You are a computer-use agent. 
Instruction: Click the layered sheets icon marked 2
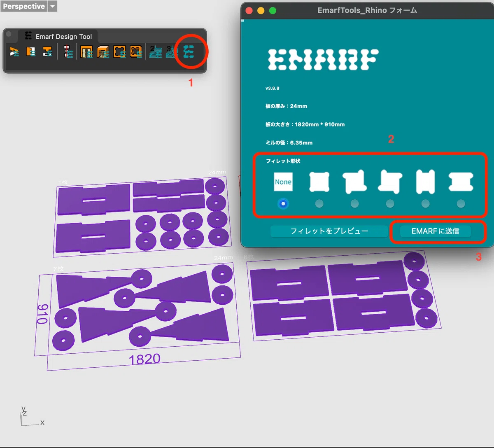tap(155, 52)
